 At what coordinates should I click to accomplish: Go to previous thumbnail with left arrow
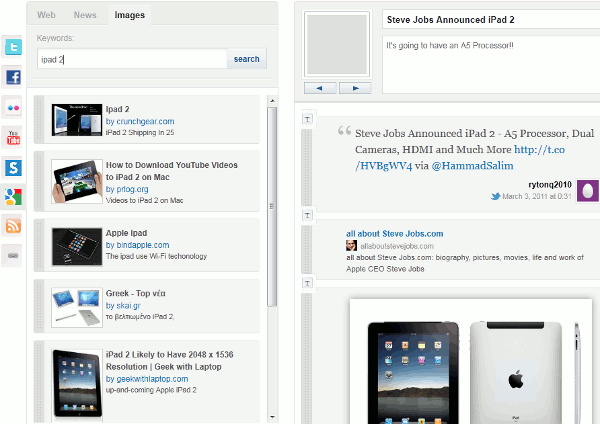click(320, 88)
